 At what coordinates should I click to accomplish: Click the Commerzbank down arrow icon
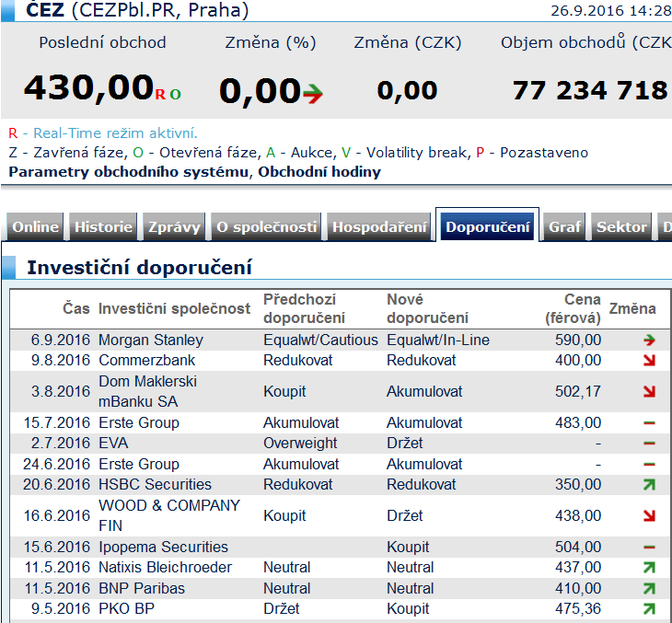(649, 361)
